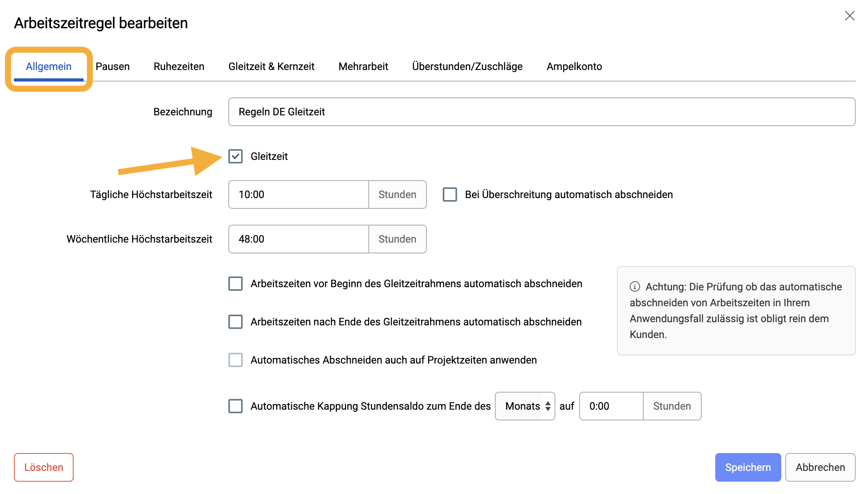Switch to the Pausen tab
868x494 pixels.
coord(113,66)
